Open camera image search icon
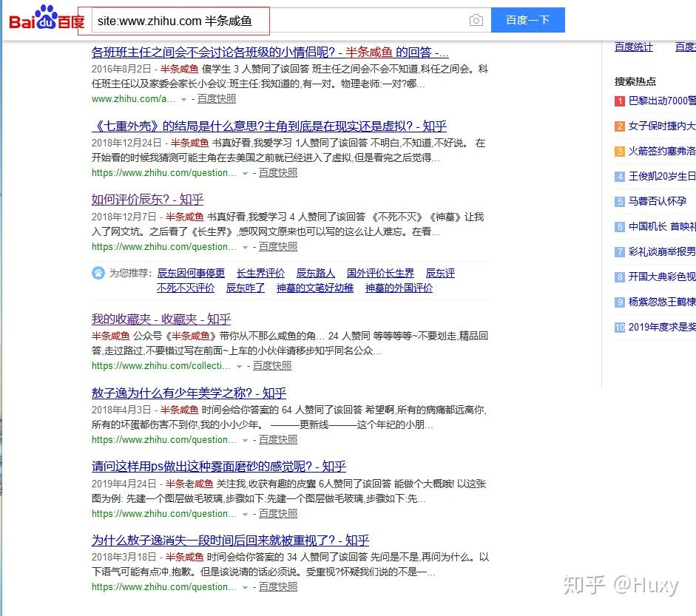The image size is (696, 616). [476, 20]
